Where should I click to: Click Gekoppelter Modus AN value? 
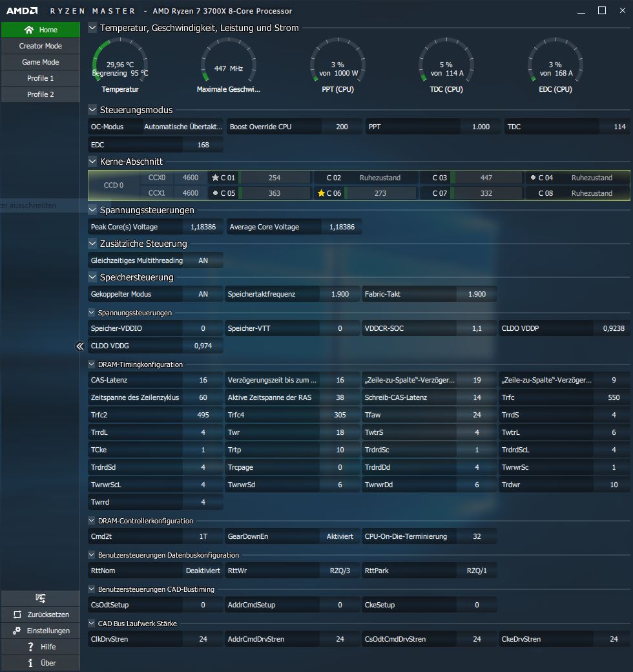tap(203, 294)
